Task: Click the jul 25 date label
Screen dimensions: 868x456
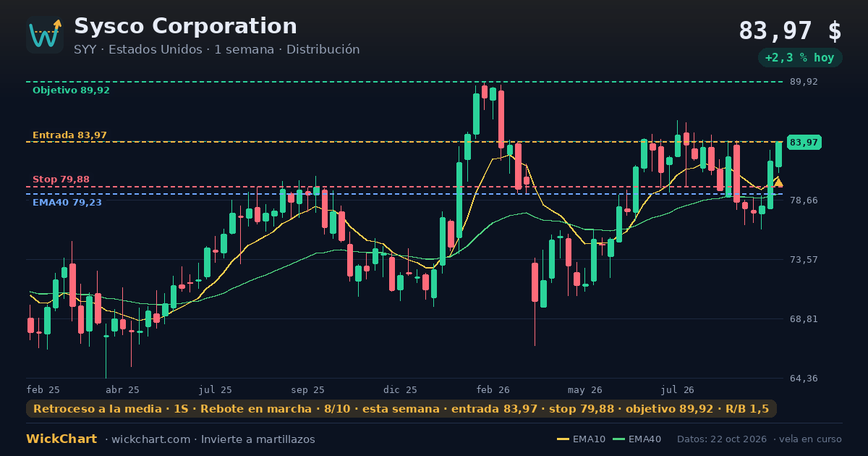Action: [x=216, y=390]
